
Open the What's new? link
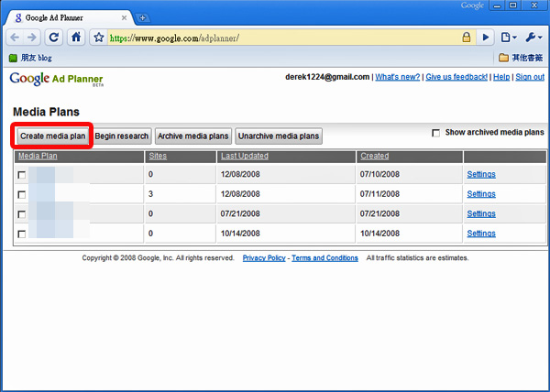(x=398, y=77)
